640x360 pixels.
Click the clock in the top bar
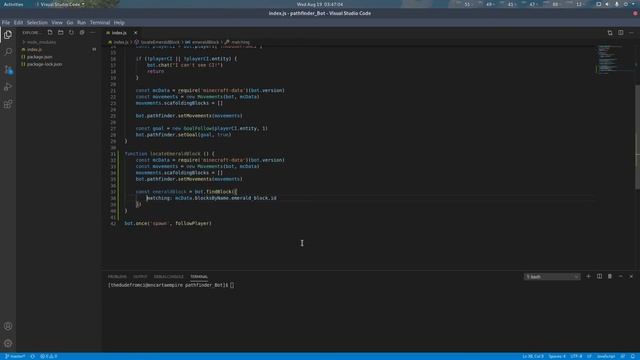[320, 4]
